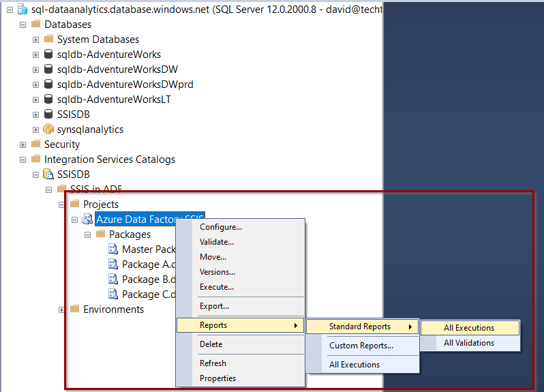Expand the sqldb-AdventureWorksDWprd node
Screen dimensions: 544x392
(x=35, y=85)
